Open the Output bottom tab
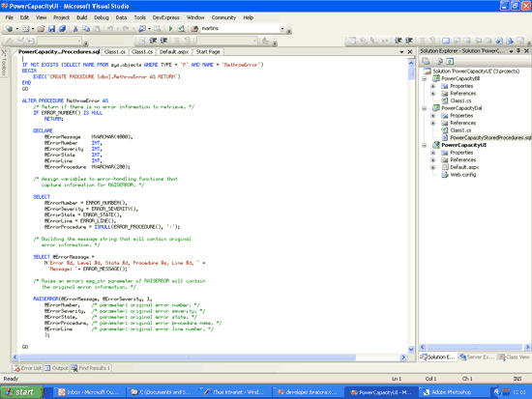Image resolution: width=532 pixels, height=399 pixels. coord(56,368)
